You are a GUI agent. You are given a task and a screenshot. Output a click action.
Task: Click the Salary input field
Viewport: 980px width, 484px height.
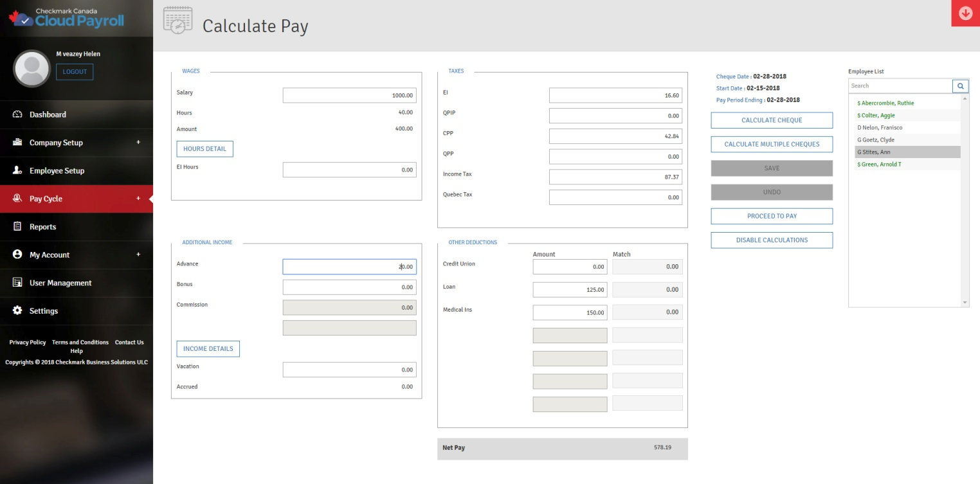click(x=349, y=96)
